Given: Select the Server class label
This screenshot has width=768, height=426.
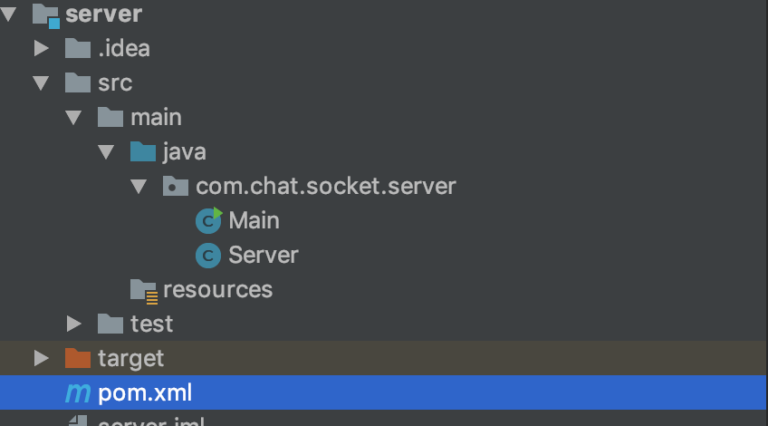Looking at the screenshot, I should pyautogui.click(x=264, y=255).
